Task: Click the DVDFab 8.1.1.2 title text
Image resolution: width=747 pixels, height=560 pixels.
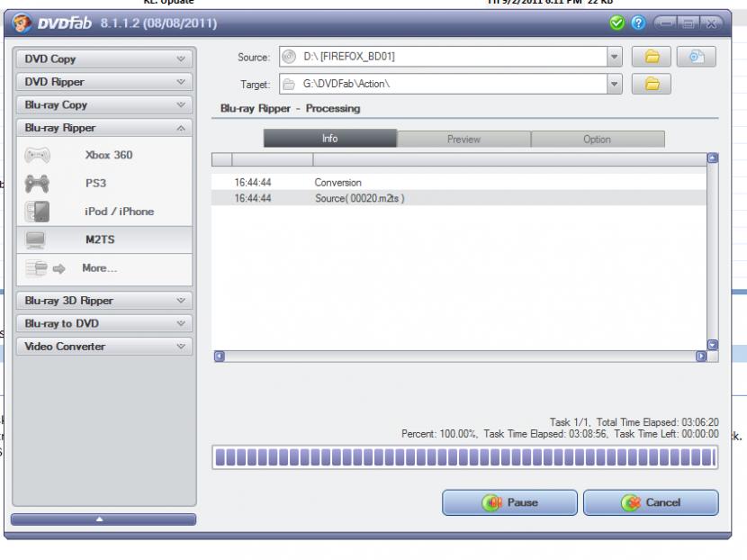Action: click(x=127, y=23)
